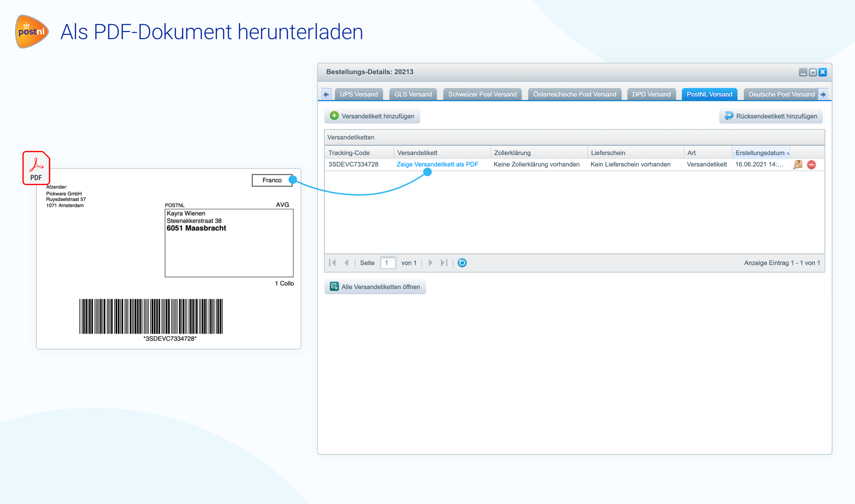This screenshot has height=504, width=855.
Task: Click the PostNL logo
Action: click(32, 31)
